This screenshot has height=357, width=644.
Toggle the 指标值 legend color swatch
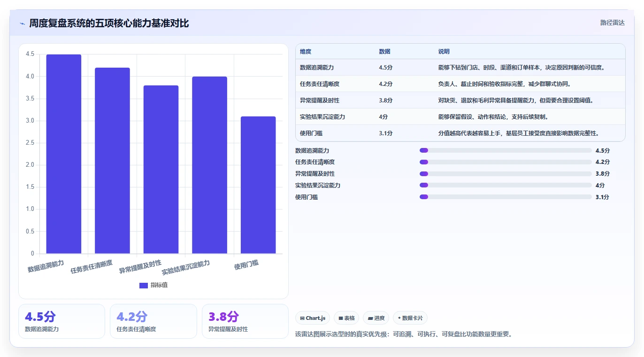point(144,285)
